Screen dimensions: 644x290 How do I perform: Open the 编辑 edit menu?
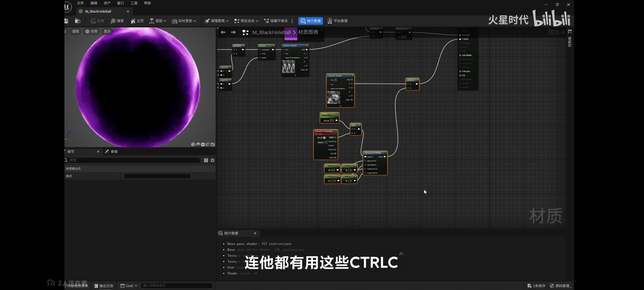click(94, 3)
